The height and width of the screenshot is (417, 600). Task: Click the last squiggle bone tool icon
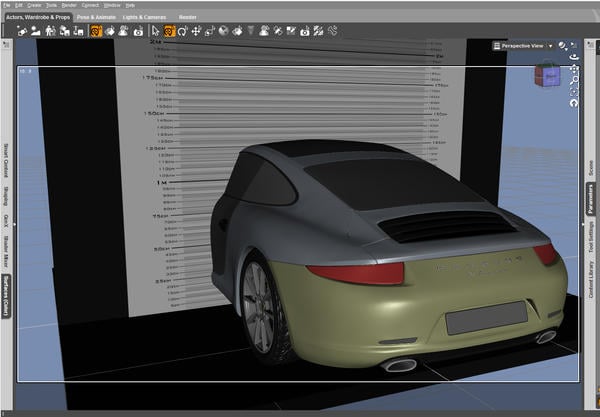(333, 31)
